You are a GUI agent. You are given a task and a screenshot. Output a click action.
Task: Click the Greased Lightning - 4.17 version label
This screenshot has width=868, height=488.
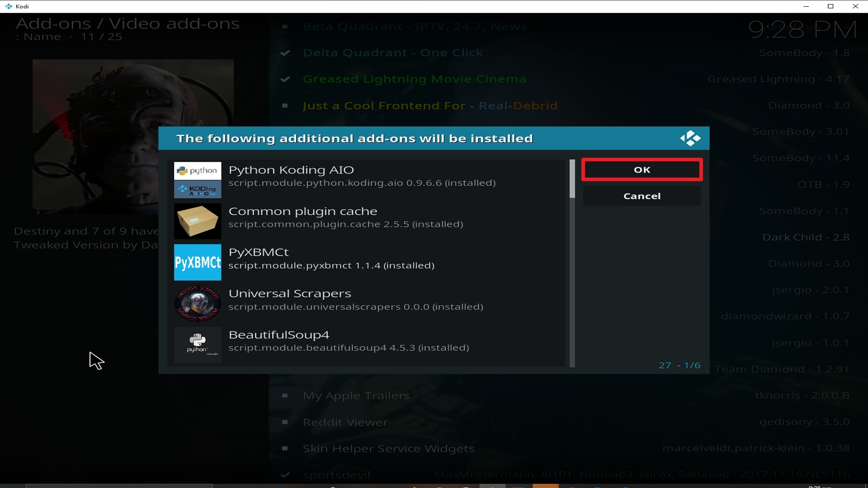tap(778, 79)
